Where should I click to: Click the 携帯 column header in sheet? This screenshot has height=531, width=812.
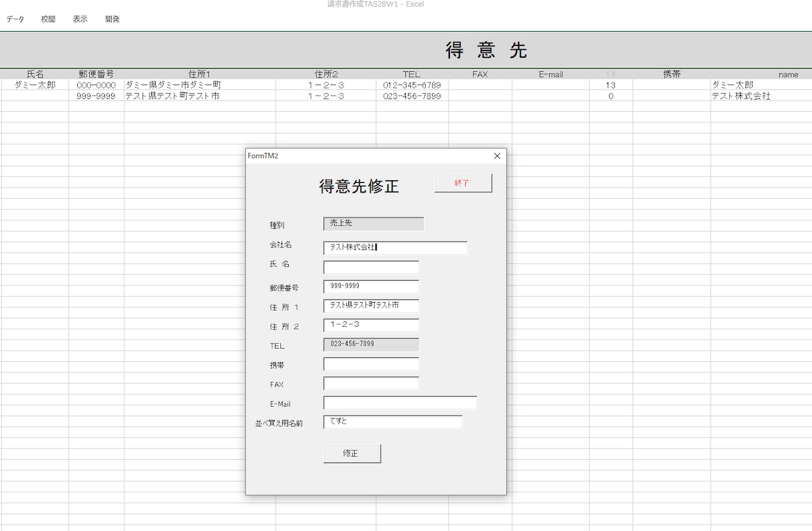click(672, 74)
